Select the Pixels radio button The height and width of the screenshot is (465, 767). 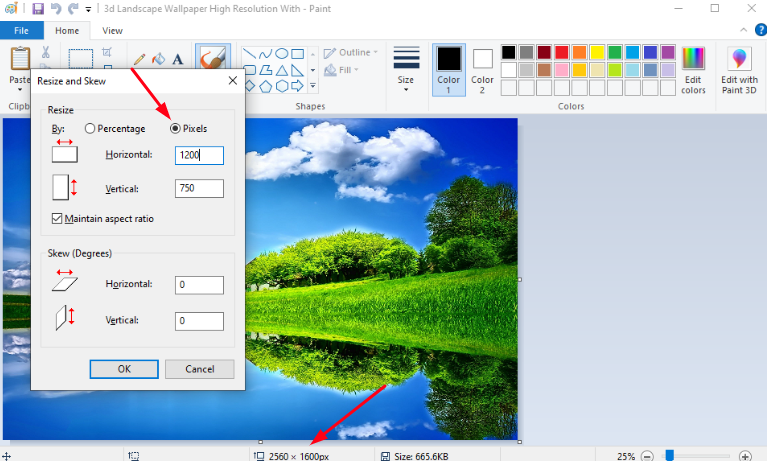click(x=176, y=129)
